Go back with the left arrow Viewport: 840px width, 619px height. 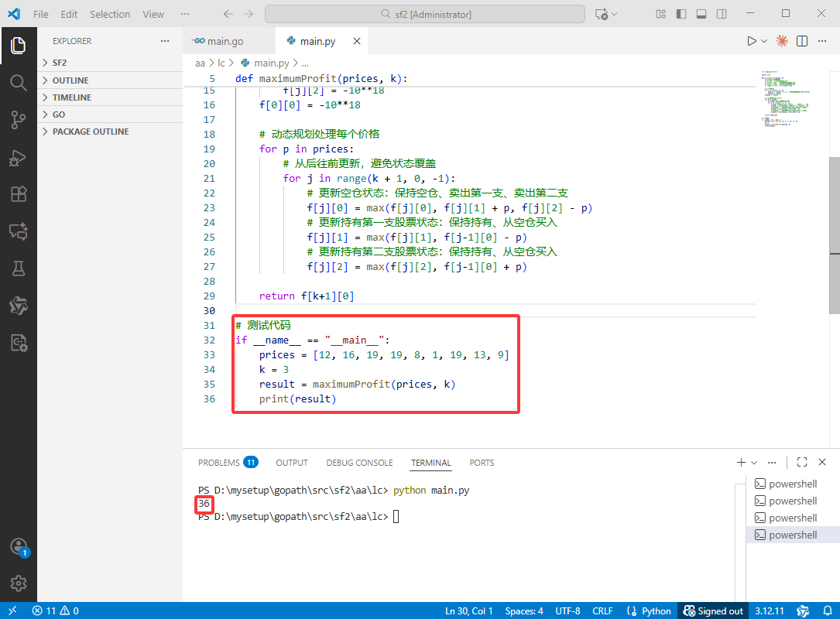point(228,14)
